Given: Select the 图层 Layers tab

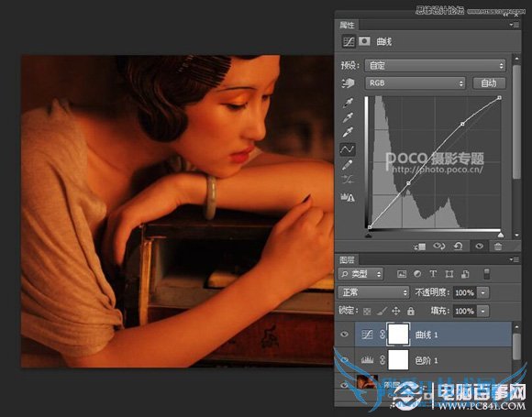Looking at the screenshot, I should 347,260.
